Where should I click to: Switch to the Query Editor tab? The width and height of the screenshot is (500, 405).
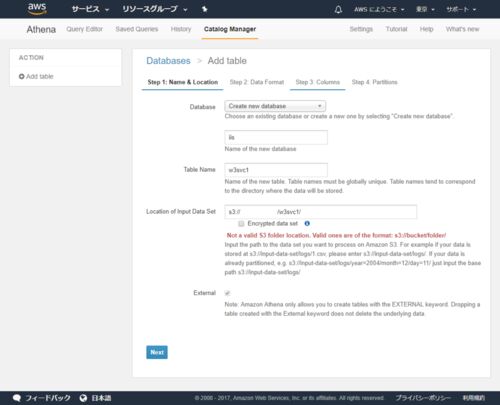84,29
